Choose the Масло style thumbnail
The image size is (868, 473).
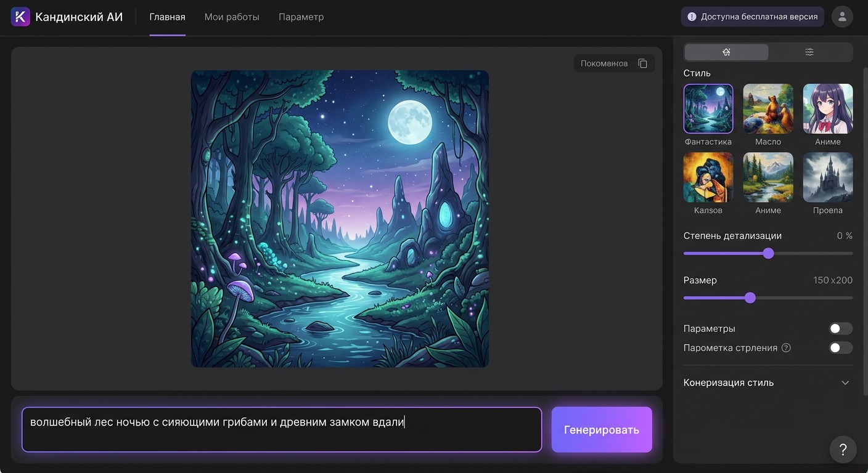tap(768, 109)
